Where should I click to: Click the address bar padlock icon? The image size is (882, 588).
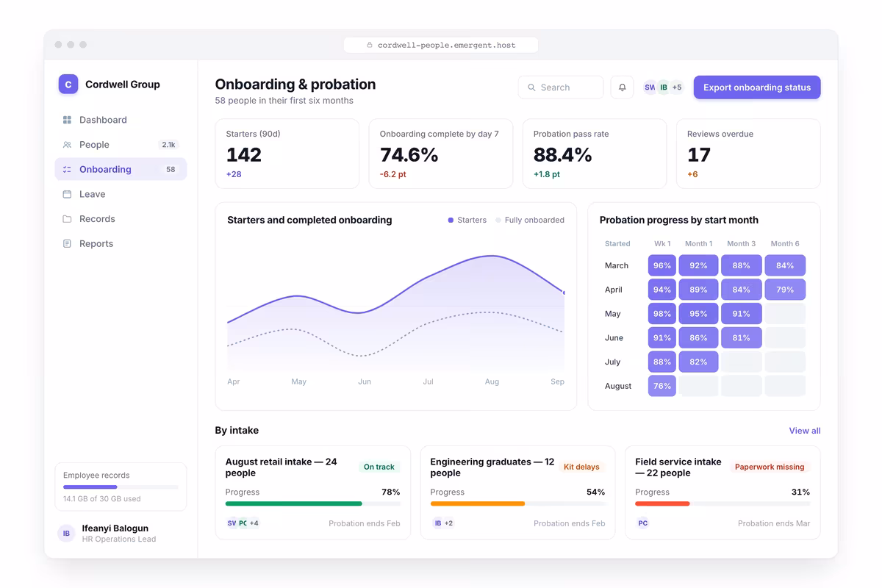pos(370,45)
